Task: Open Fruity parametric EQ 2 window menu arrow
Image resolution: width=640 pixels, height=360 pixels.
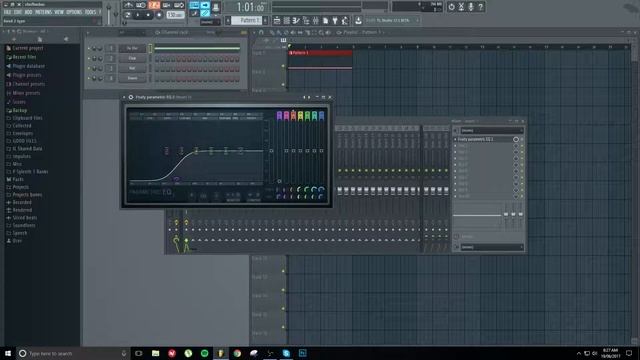Action: pos(124,97)
